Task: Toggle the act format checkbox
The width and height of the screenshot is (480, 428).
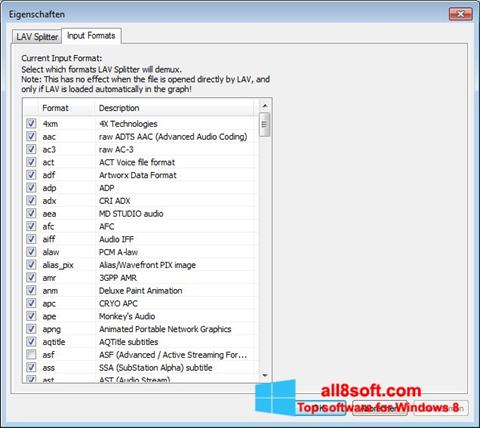Action: 31,162
